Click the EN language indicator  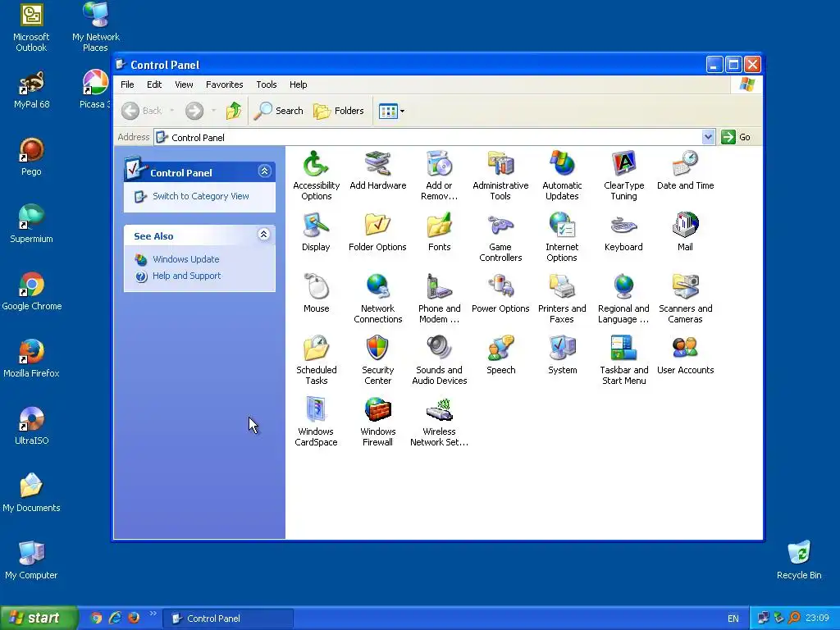[x=733, y=619]
